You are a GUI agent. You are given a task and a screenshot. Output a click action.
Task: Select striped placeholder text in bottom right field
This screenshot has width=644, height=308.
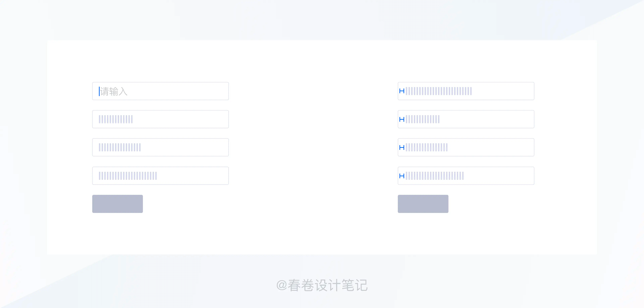pyautogui.click(x=435, y=176)
